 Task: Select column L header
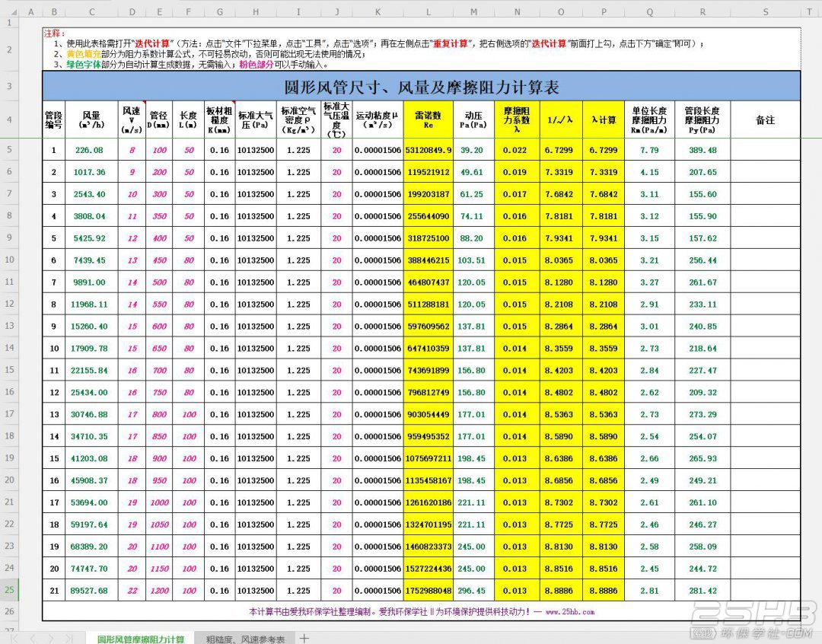429,11
